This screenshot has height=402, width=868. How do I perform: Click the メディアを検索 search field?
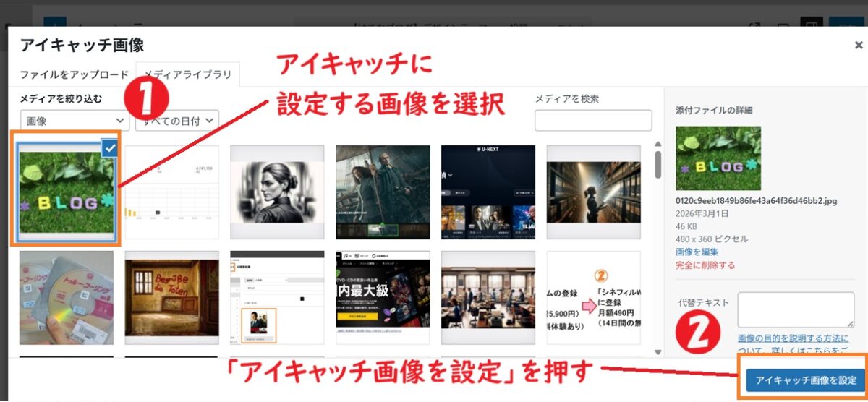pyautogui.click(x=593, y=121)
